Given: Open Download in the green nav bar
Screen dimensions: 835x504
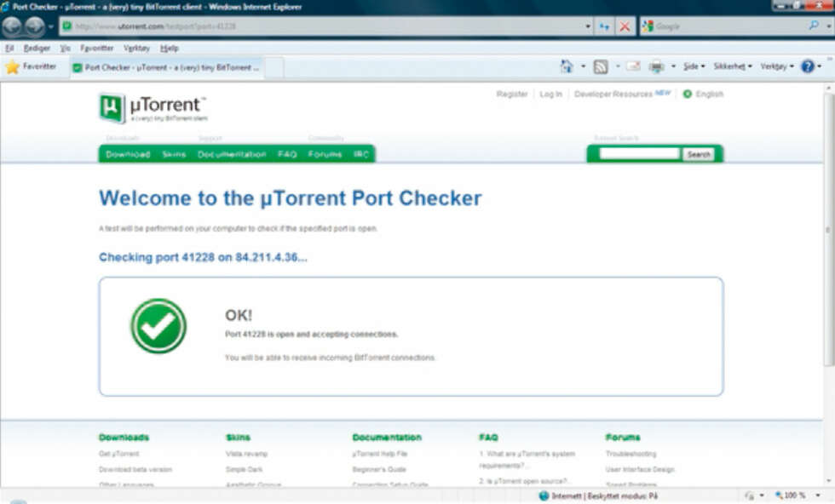Looking at the screenshot, I should [128, 154].
